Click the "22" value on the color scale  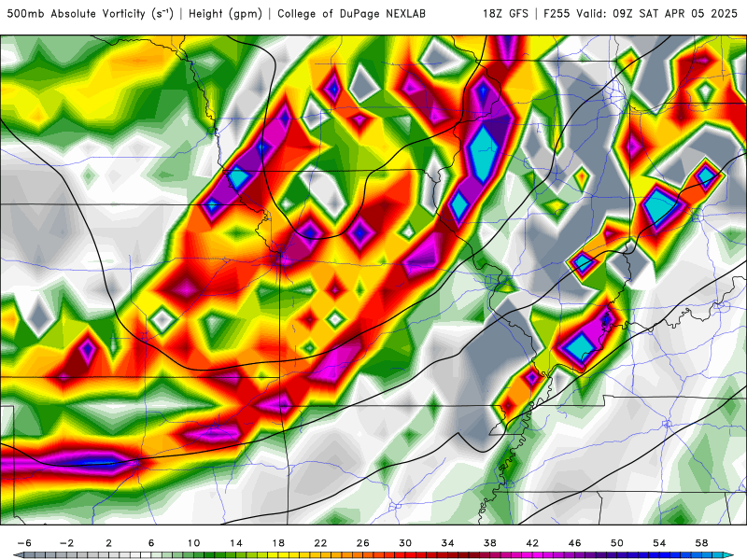[x=320, y=543]
